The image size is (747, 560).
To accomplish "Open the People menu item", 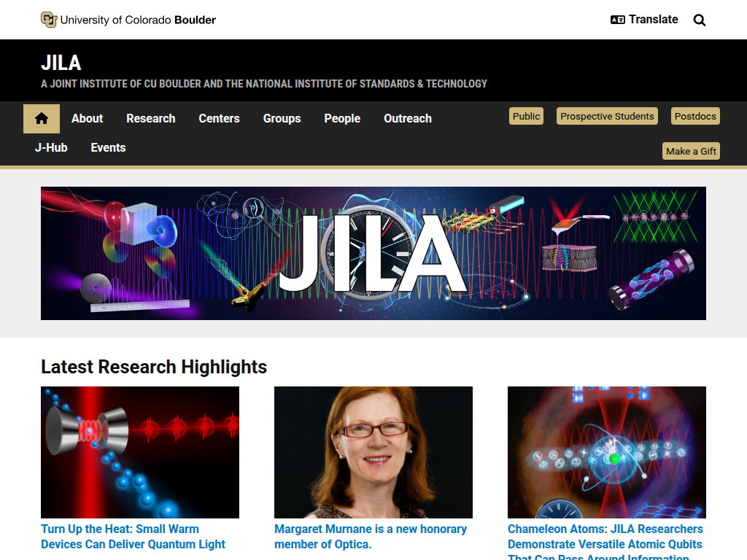I will [x=342, y=119].
